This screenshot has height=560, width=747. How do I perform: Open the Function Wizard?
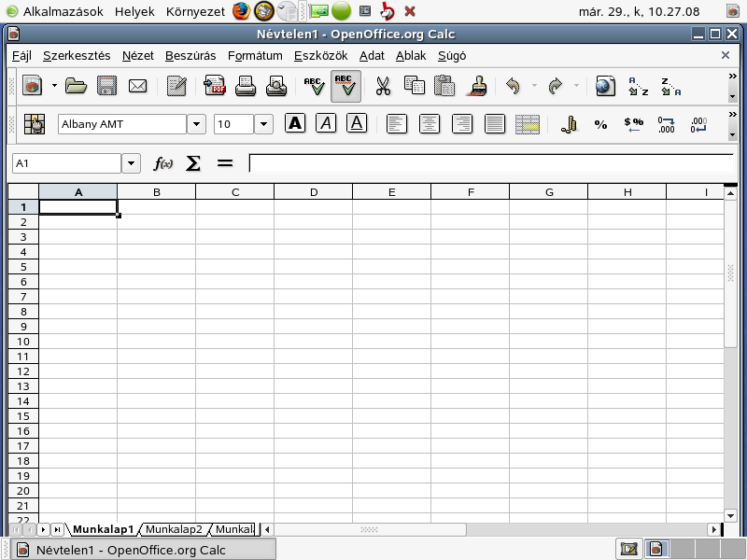162,164
